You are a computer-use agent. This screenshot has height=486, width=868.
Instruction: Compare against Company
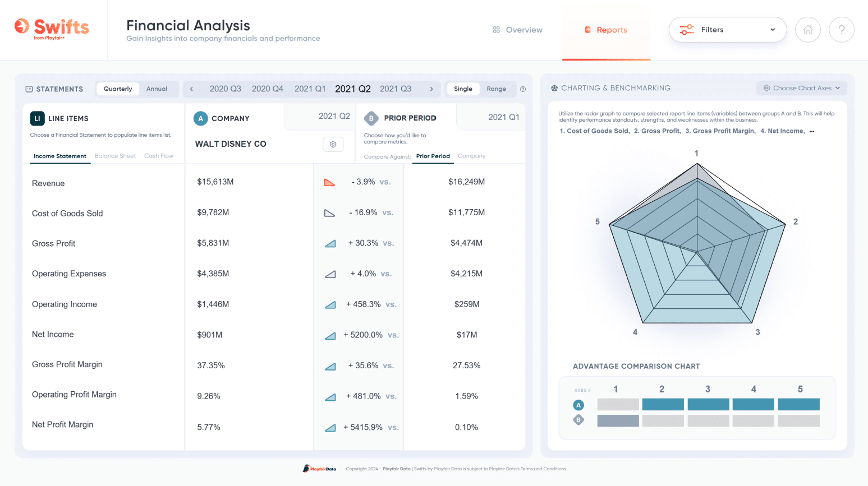[x=471, y=156]
